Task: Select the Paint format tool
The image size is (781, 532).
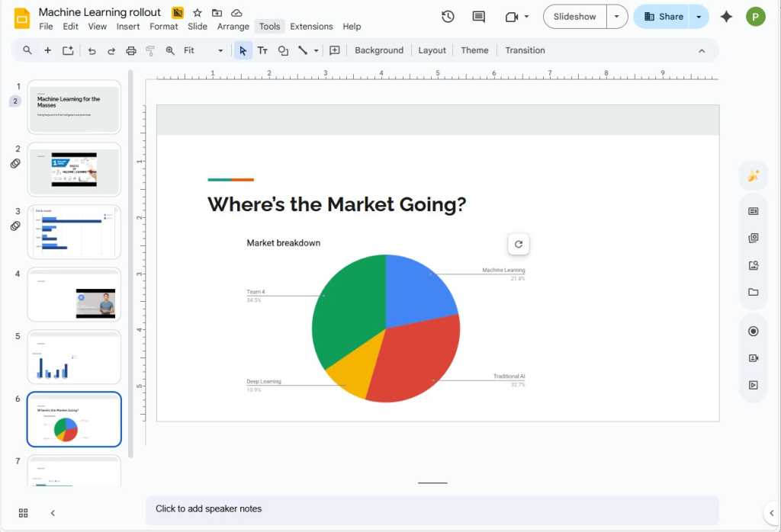Action: click(150, 50)
